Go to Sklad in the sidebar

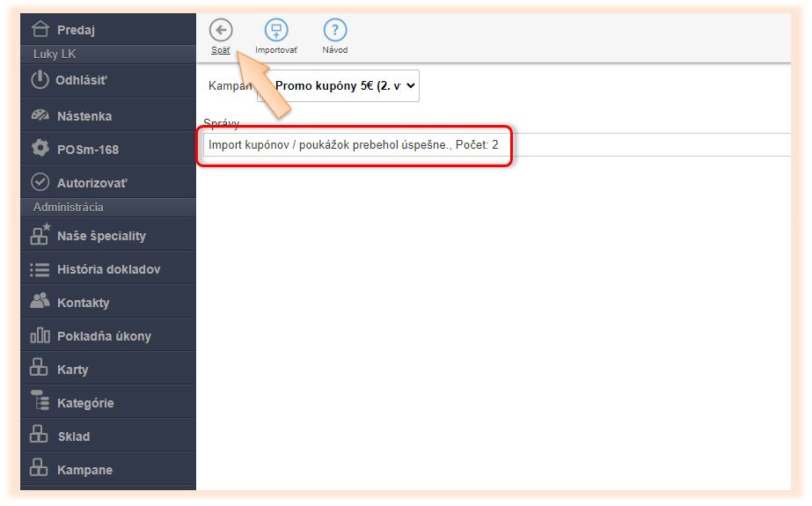point(74,436)
